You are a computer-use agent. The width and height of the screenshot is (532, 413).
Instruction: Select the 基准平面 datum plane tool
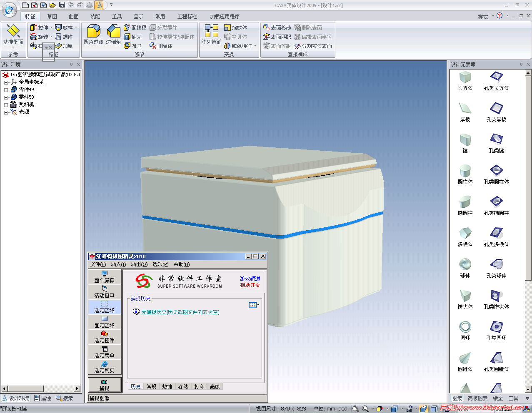point(13,35)
